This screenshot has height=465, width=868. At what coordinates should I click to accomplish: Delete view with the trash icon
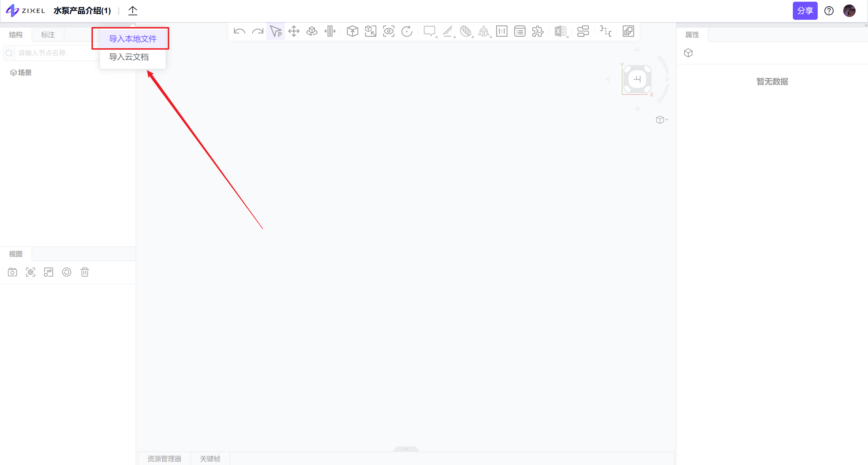[x=84, y=272]
